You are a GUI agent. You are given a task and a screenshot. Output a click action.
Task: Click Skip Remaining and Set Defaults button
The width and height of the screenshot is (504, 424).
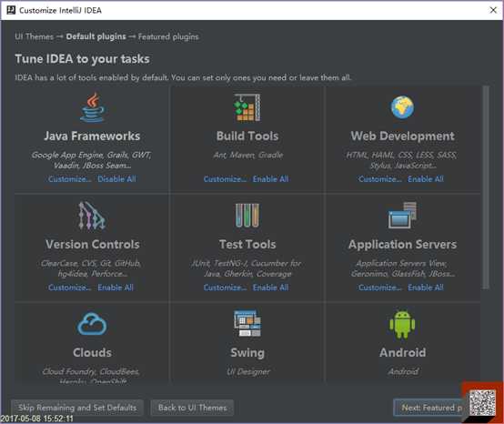(x=77, y=408)
